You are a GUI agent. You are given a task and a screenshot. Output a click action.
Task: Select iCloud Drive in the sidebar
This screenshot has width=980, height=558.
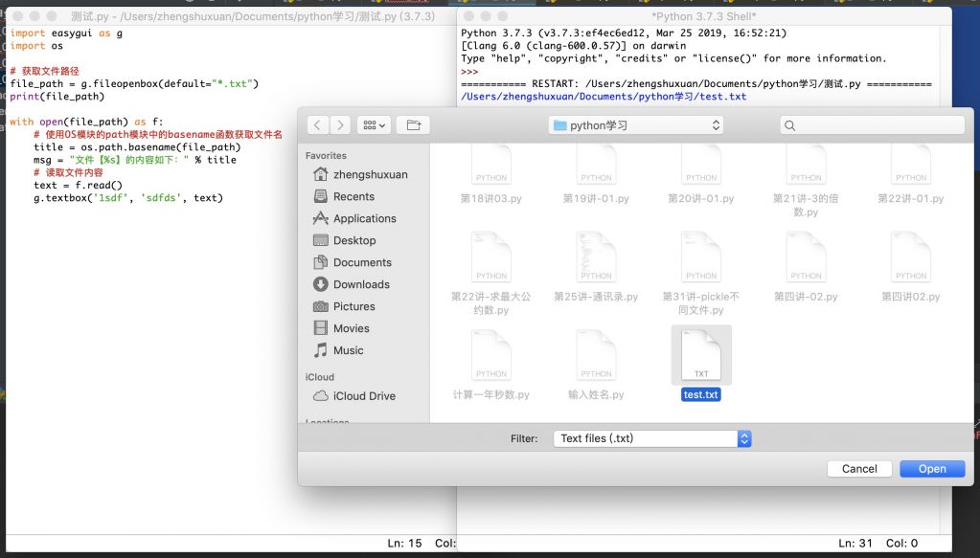[x=364, y=395]
